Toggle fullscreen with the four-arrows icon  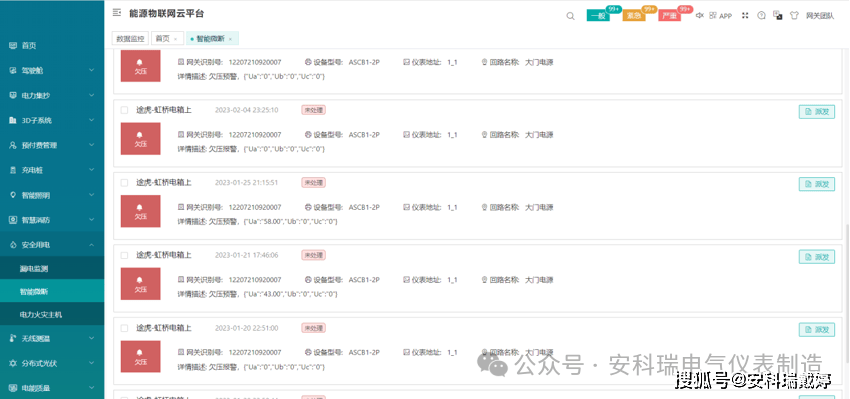click(745, 16)
